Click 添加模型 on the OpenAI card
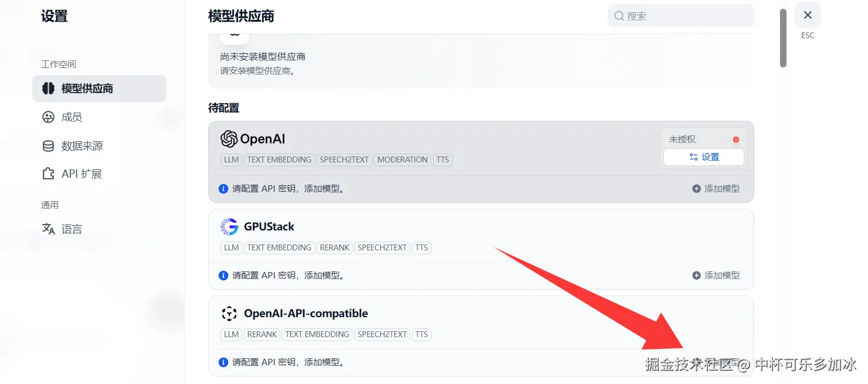 tap(716, 189)
